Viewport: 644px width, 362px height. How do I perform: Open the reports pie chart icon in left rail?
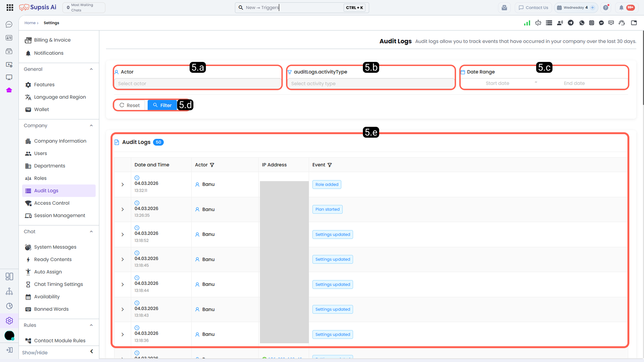(9, 306)
